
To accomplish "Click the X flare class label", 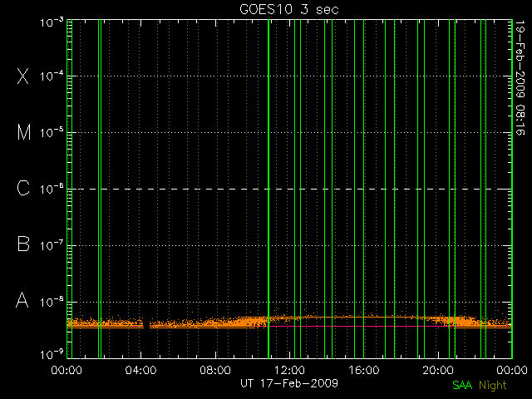I will click(x=23, y=76).
